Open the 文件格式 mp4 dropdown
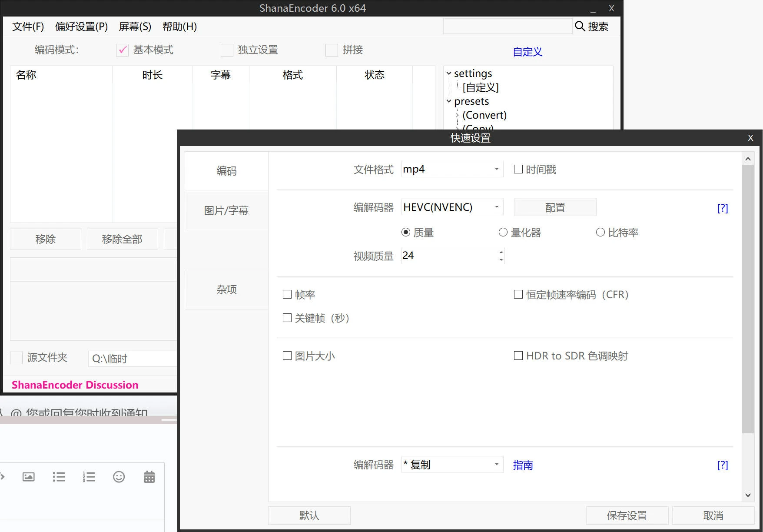 pyautogui.click(x=497, y=169)
